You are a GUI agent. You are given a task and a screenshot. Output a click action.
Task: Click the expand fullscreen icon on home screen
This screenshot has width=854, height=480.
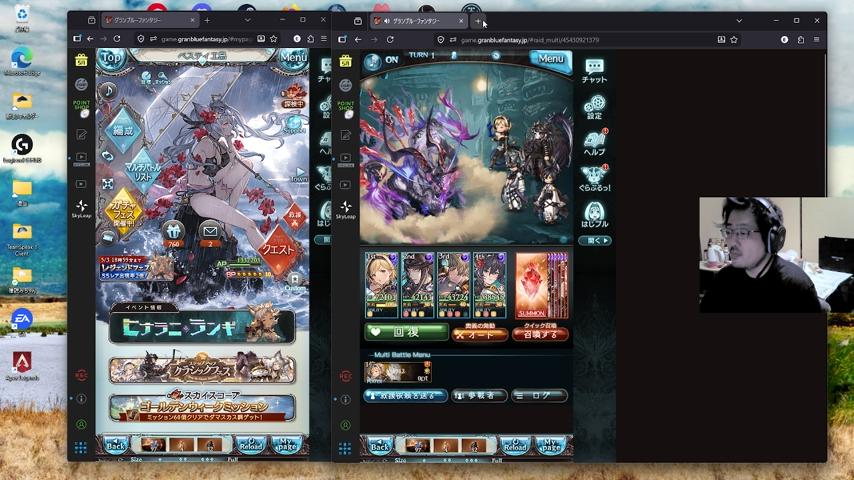[107, 184]
